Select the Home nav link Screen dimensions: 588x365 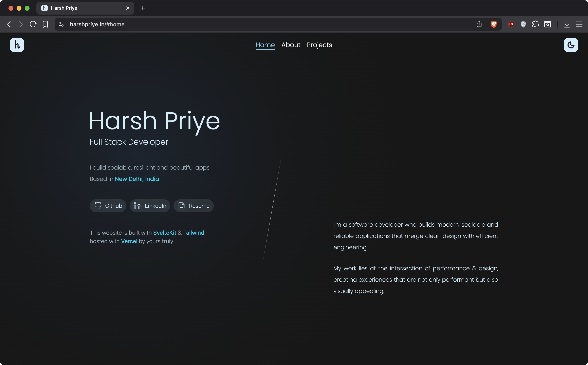[265, 45]
